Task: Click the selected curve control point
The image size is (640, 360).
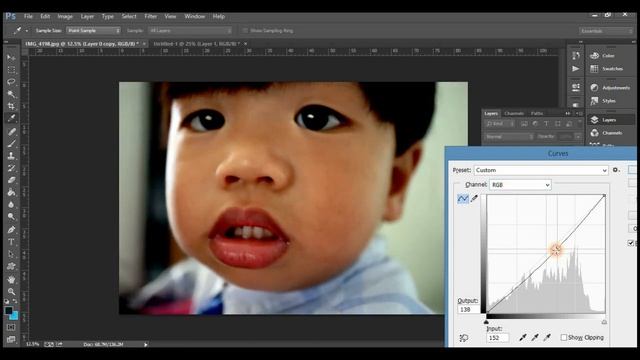Action: pyautogui.click(x=556, y=249)
